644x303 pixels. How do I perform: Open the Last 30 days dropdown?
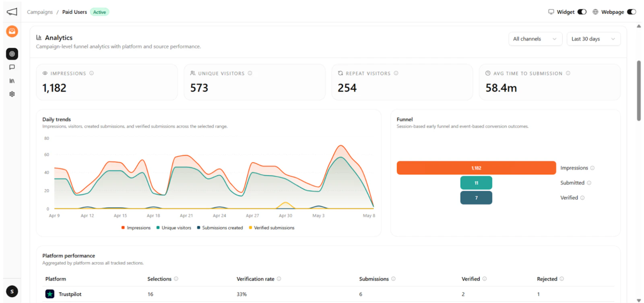[x=594, y=39]
